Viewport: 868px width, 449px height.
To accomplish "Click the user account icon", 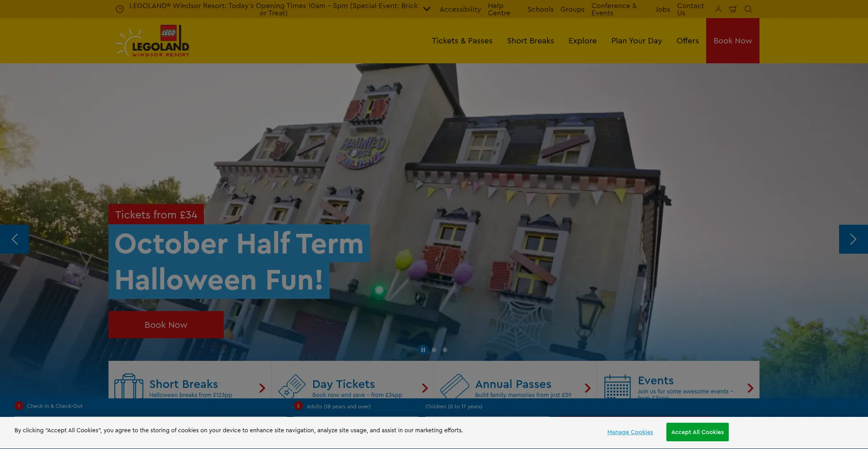I will [718, 9].
